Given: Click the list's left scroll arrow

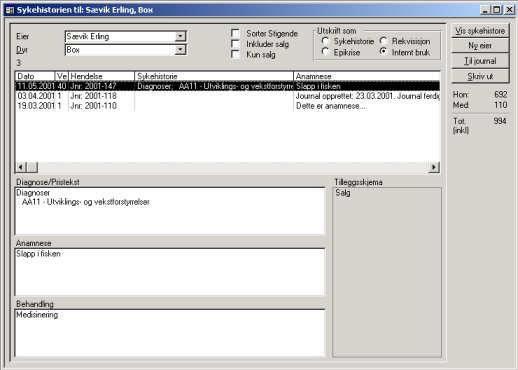Looking at the screenshot, I should [21, 167].
